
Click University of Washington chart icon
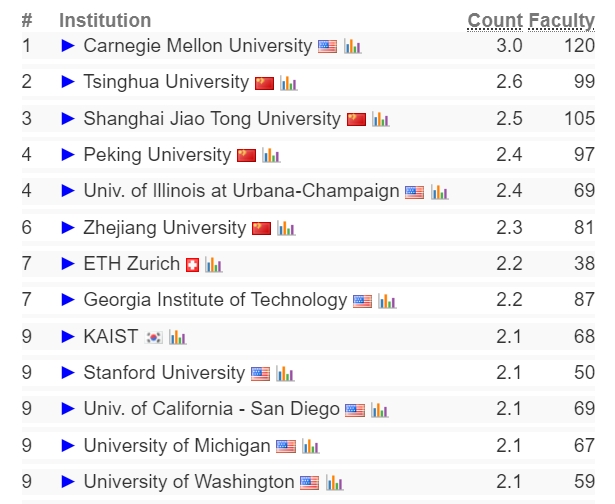pos(335,483)
